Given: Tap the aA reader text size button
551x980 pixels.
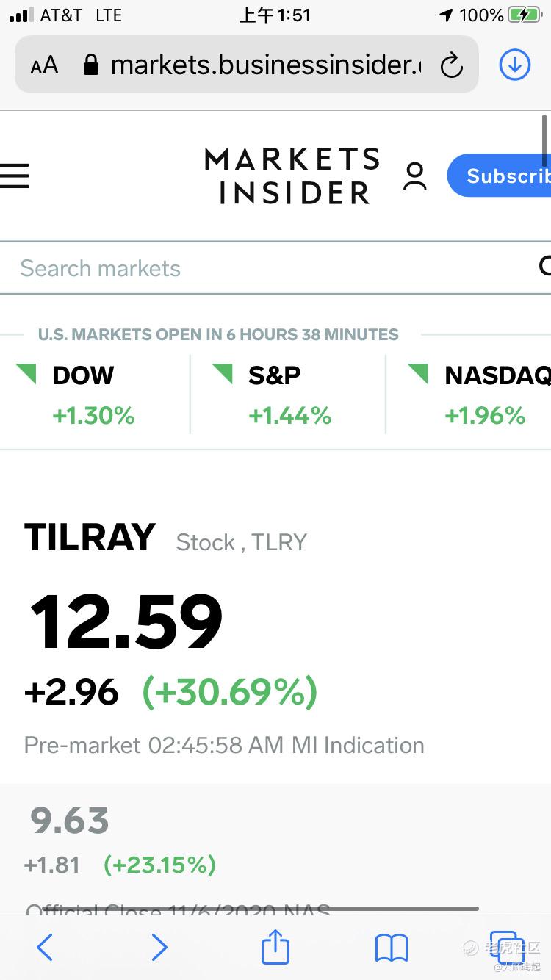Looking at the screenshot, I should [x=44, y=66].
